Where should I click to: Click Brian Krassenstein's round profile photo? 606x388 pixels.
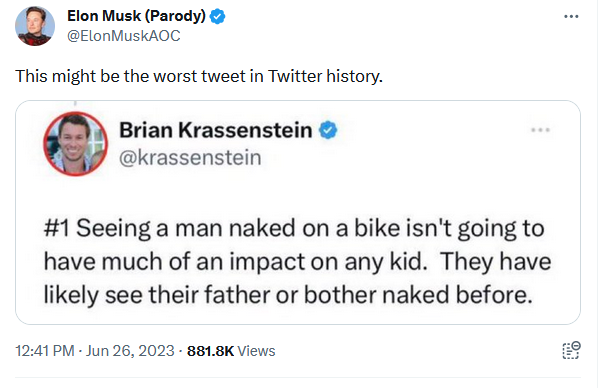click(76, 144)
